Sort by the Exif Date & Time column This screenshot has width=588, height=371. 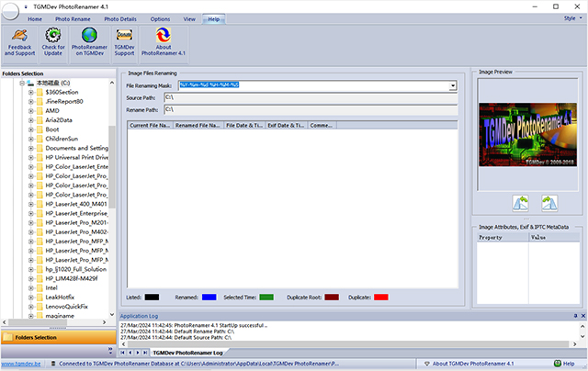(286, 125)
